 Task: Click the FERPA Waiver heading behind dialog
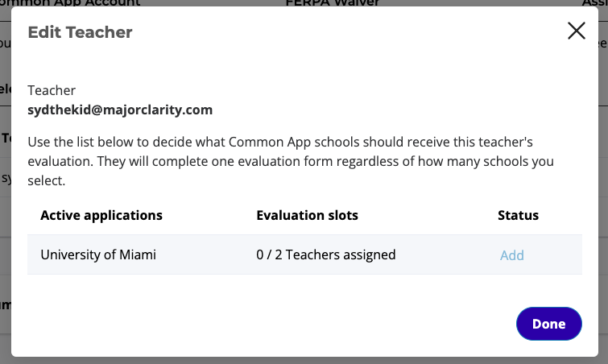pyautogui.click(x=332, y=3)
